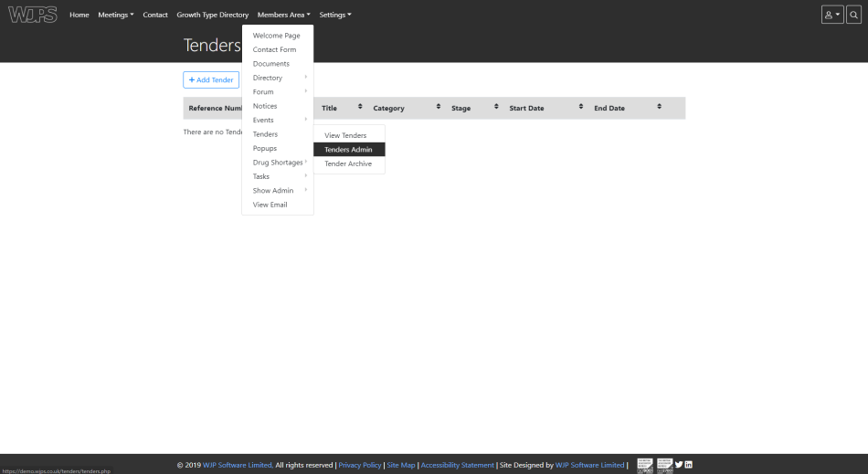
Task: Open the search magnifier icon
Action: [x=853, y=15]
